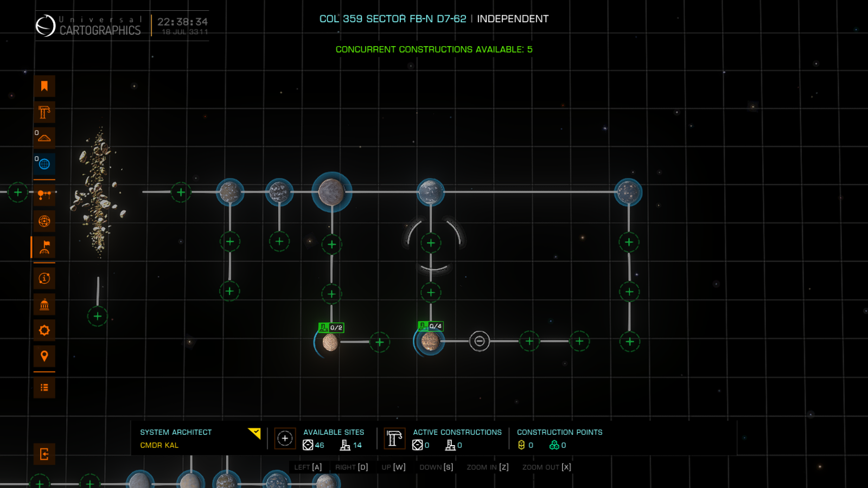Select the moon labeled 0/2
Viewport: 868px width, 488px height.
pyautogui.click(x=330, y=343)
